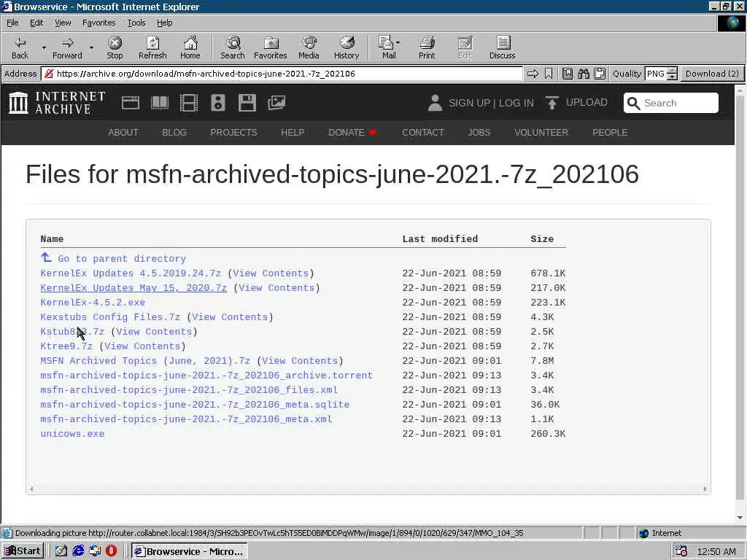This screenshot has height=560, width=747.
Task: Open the Tools menu
Action: 136,23
